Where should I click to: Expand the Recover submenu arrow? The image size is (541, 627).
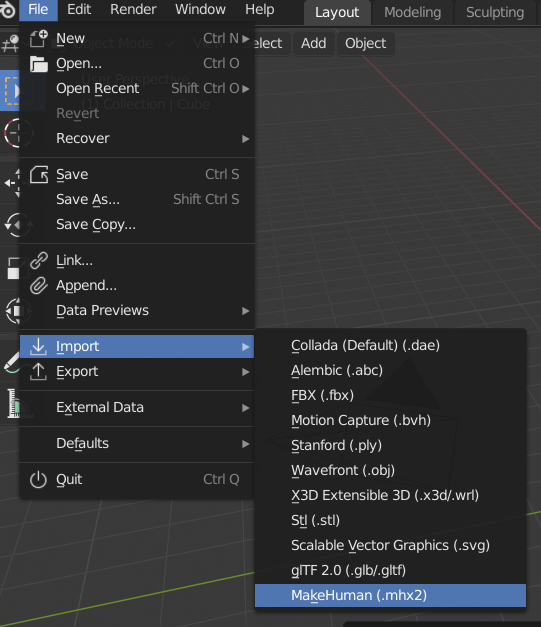click(246, 139)
